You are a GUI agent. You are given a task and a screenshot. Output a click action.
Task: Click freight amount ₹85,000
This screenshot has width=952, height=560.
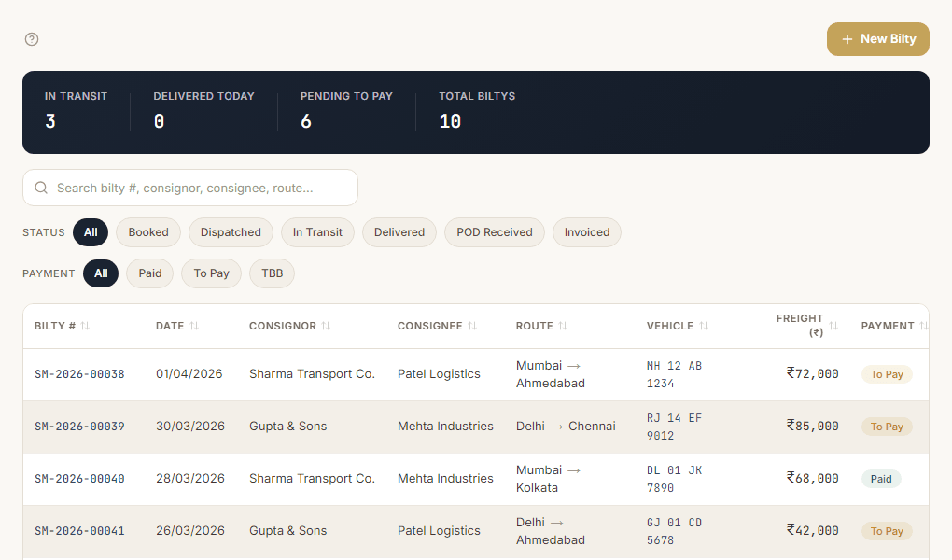[x=813, y=426]
